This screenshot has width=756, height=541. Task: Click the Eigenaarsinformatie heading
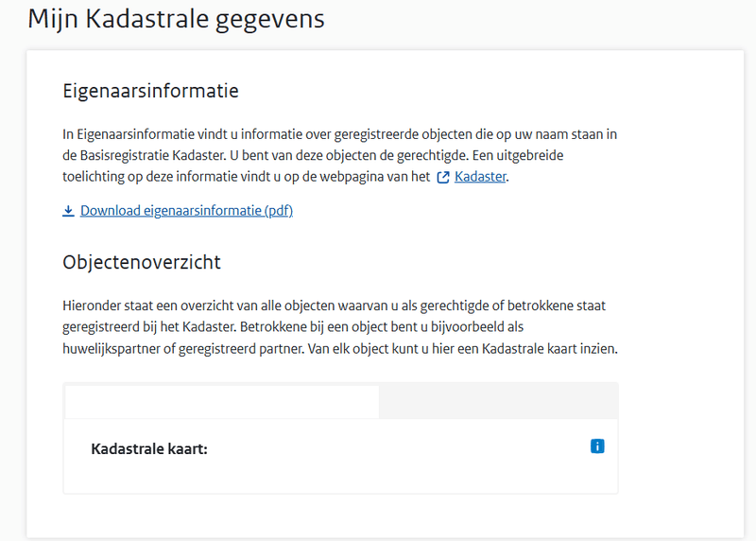point(150,91)
